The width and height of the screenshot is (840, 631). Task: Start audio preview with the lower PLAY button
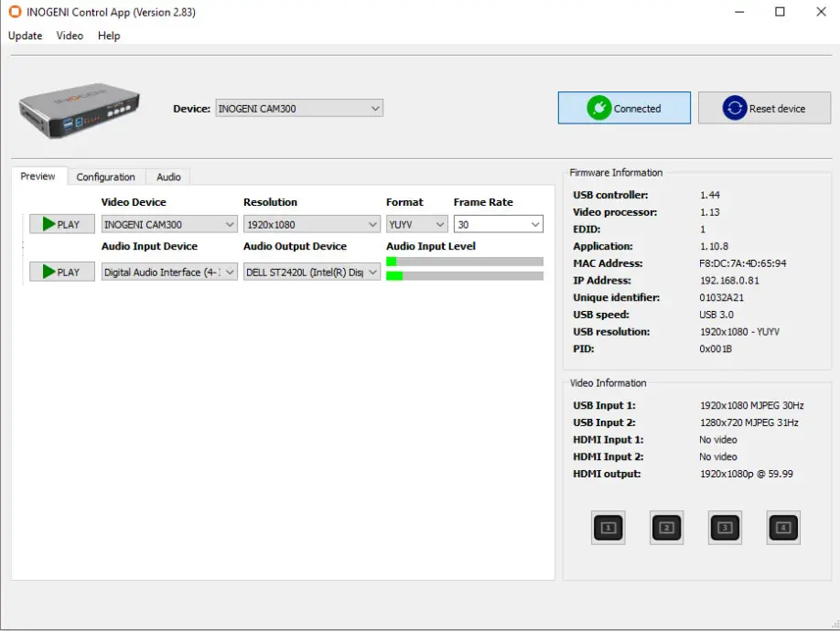60,271
